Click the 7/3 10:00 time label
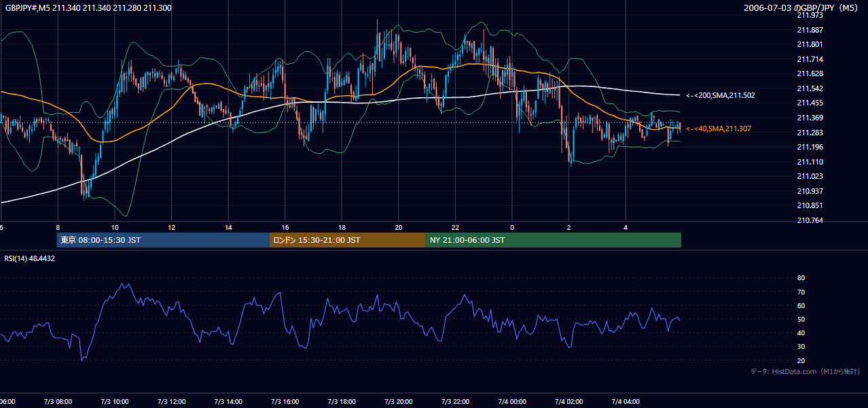 [x=115, y=402]
